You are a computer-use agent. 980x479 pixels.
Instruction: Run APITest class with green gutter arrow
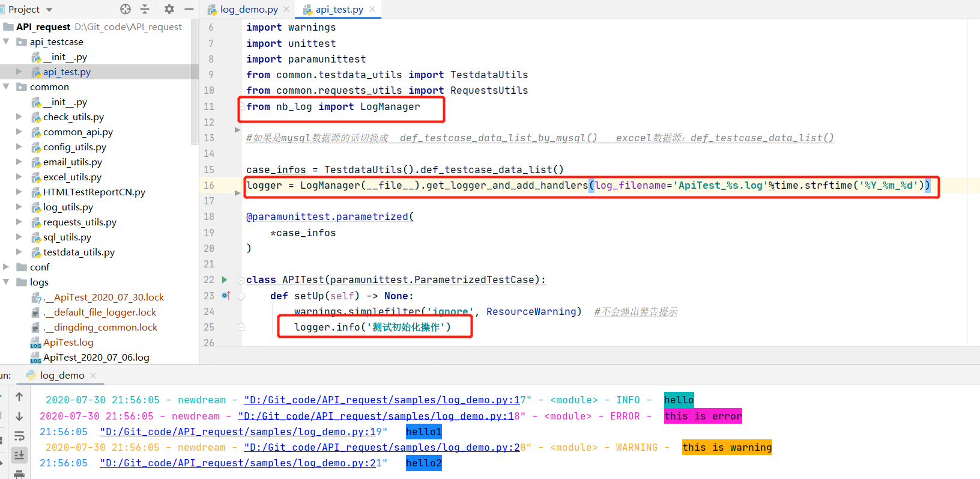[225, 279]
